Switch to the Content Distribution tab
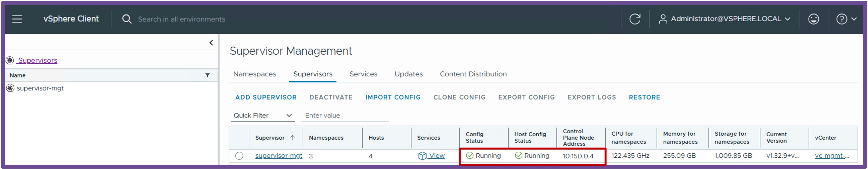868x169 pixels. click(x=473, y=74)
